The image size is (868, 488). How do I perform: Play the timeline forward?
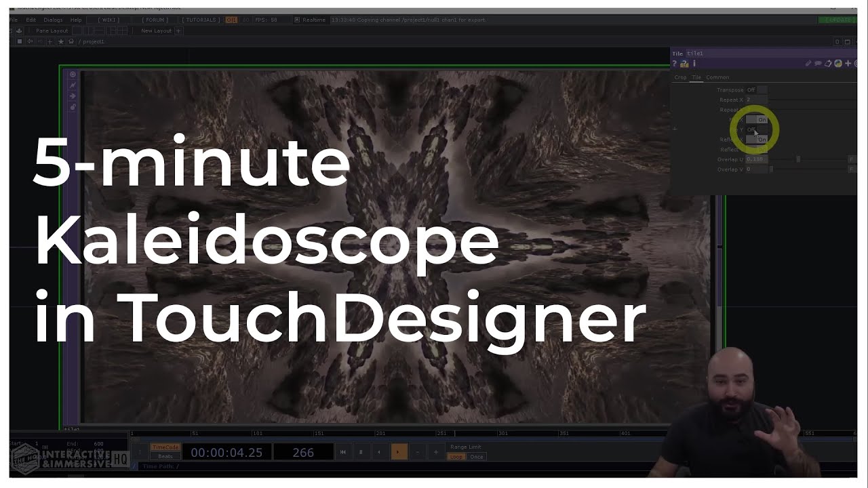(x=398, y=452)
